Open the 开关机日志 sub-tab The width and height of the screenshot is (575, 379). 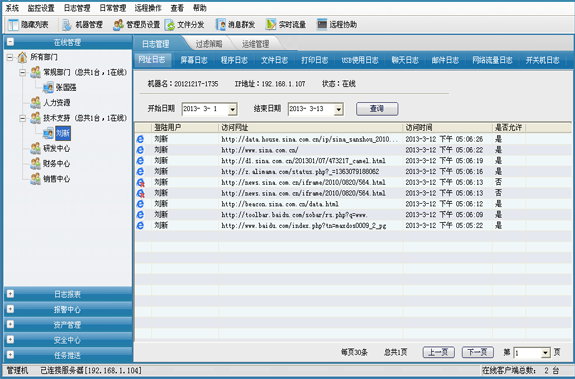542,60
